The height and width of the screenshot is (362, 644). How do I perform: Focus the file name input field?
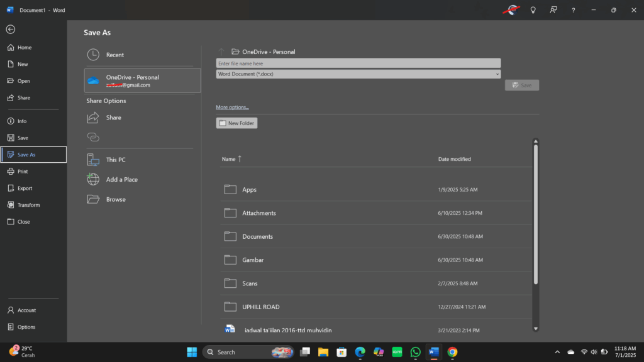358,63
